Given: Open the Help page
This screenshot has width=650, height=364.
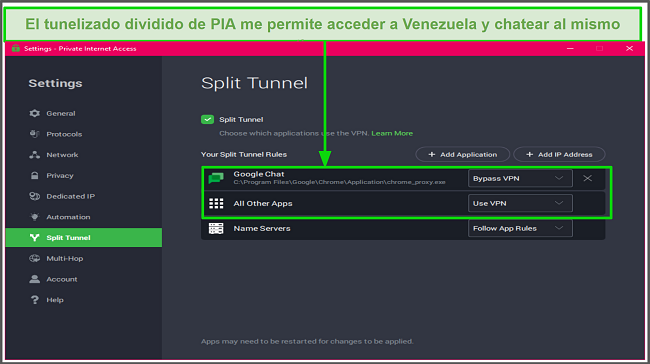Looking at the screenshot, I should (84, 300).
